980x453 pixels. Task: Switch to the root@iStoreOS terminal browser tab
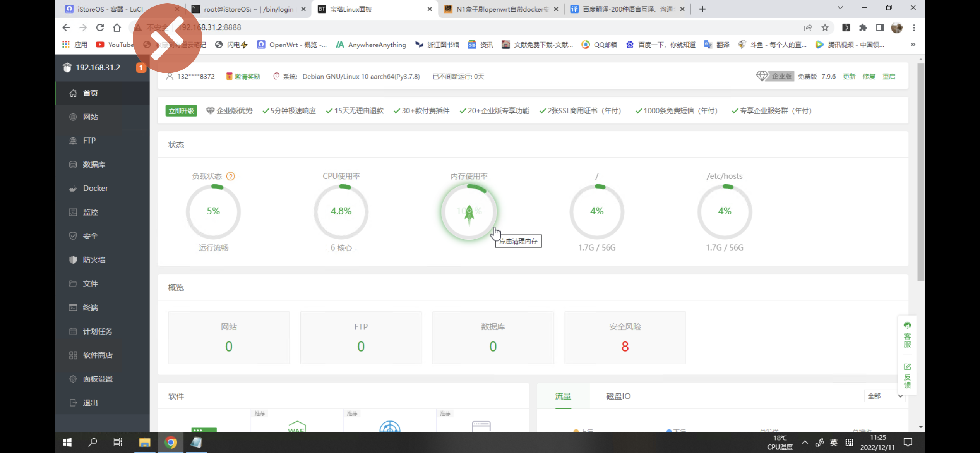point(249,9)
